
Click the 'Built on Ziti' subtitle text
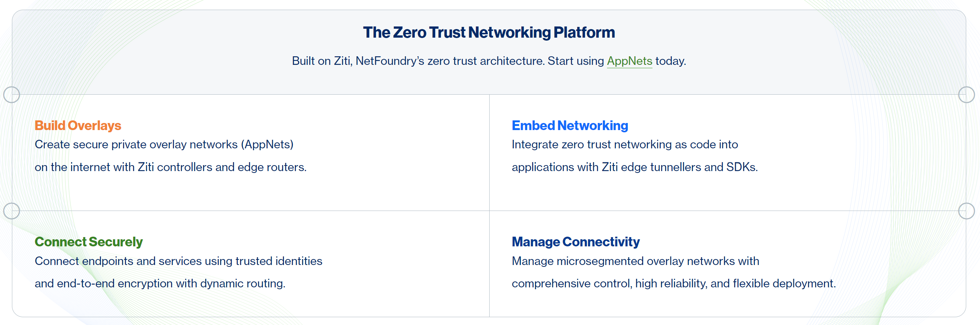coord(489,61)
